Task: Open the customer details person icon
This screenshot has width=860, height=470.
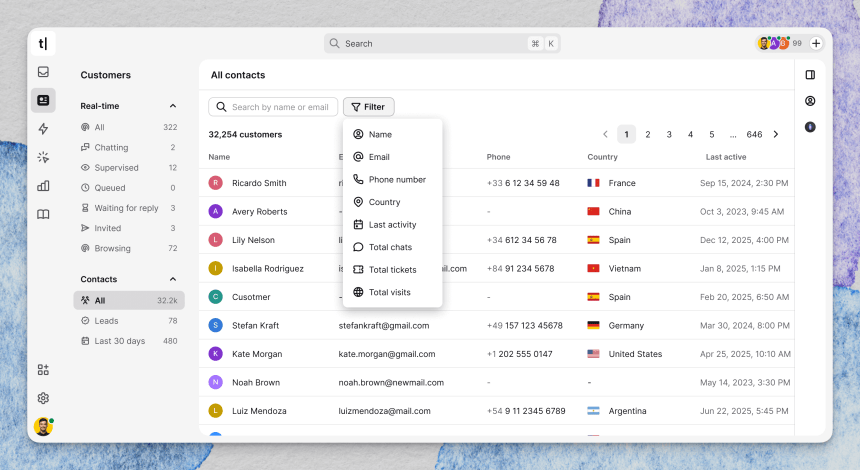Action: 810,101
